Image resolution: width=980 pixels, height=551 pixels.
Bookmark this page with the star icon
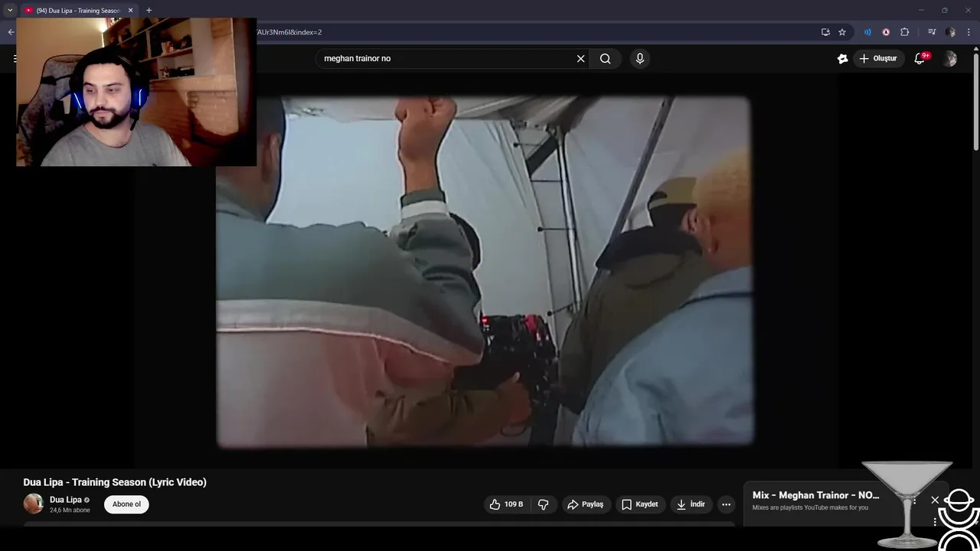click(x=842, y=32)
